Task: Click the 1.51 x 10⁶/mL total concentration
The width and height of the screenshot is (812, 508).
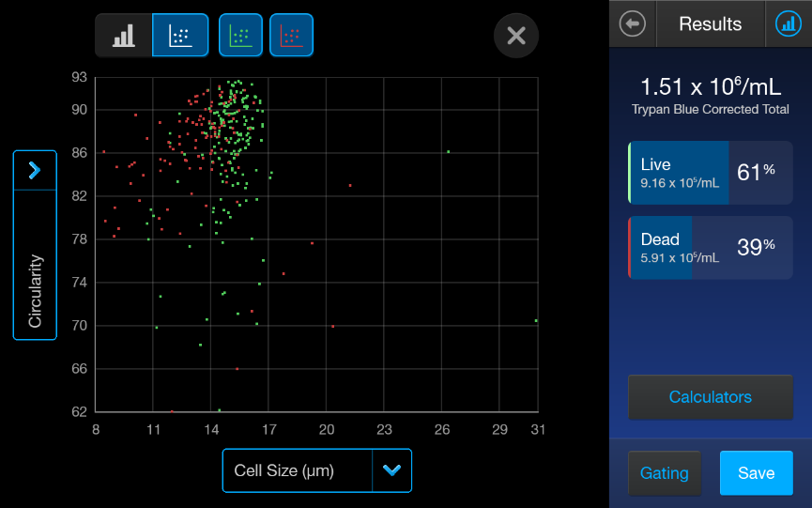Action: (710, 87)
